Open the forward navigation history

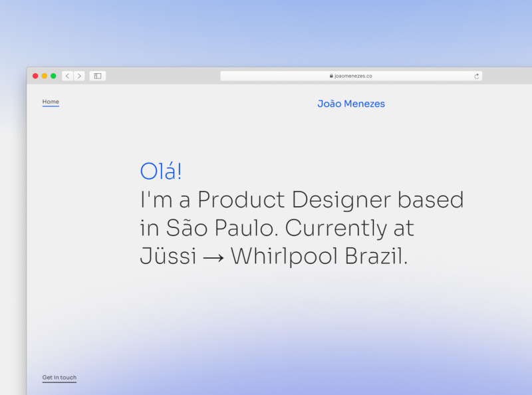click(79, 76)
